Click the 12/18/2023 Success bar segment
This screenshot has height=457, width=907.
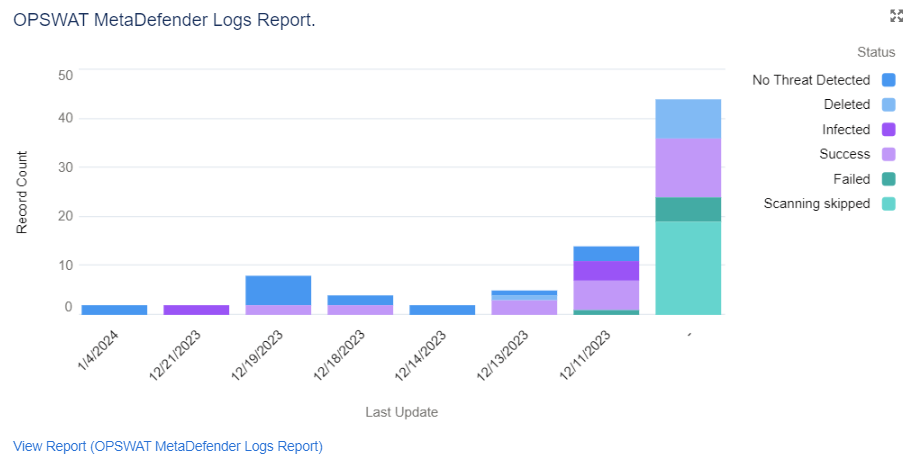pos(360,310)
